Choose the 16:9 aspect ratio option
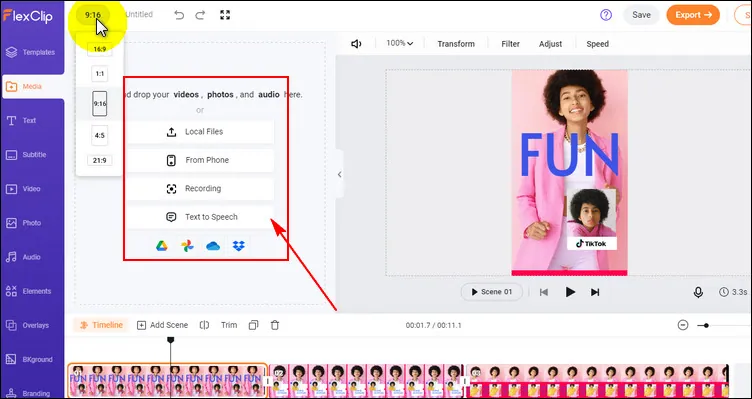 click(x=100, y=49)
